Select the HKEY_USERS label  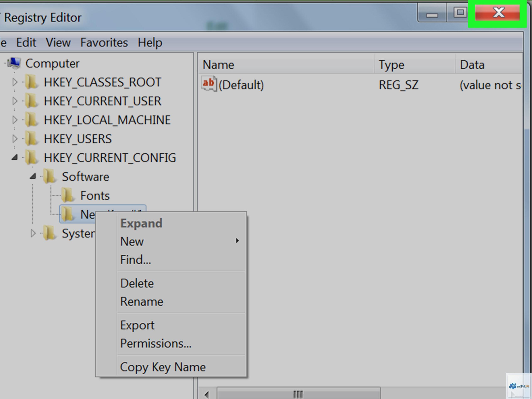click(x=78, y=139)
